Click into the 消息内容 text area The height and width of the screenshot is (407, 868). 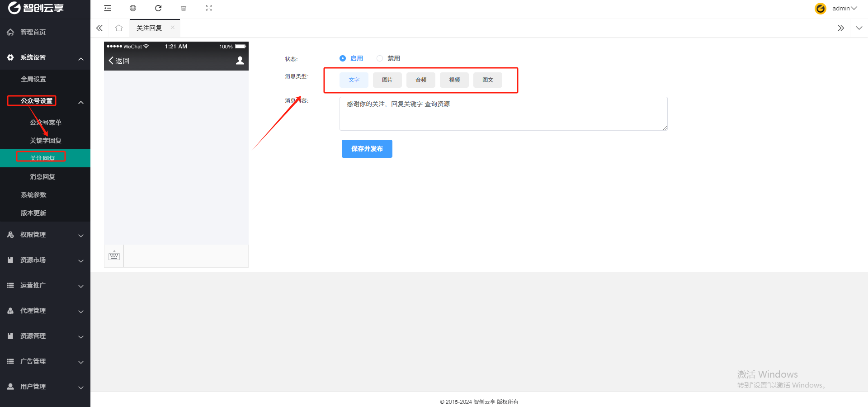pyautogui.click(x=503, y=114)
